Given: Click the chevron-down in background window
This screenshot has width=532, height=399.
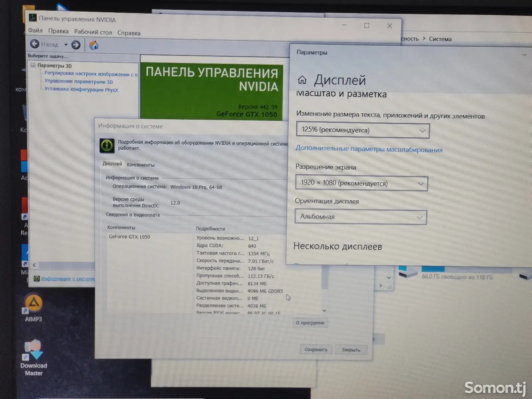Looking at the screenshot, I should [389, 277].
